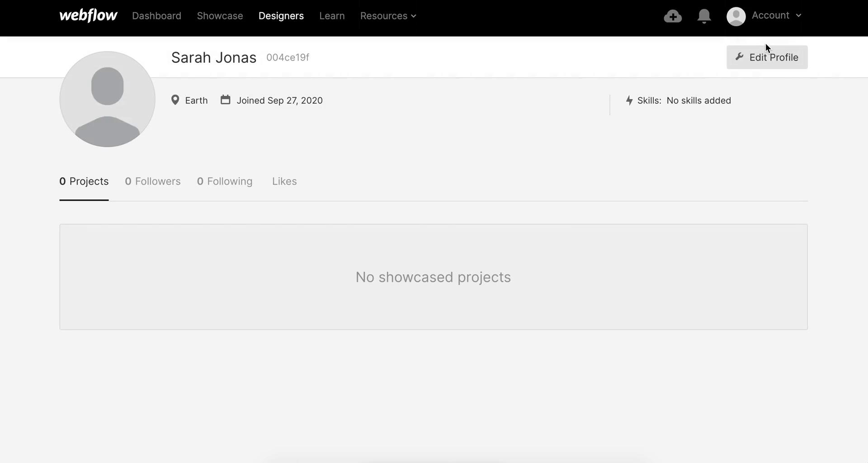Open the cloud upload icon in header
868x463 pixels.
coord(673,16)
